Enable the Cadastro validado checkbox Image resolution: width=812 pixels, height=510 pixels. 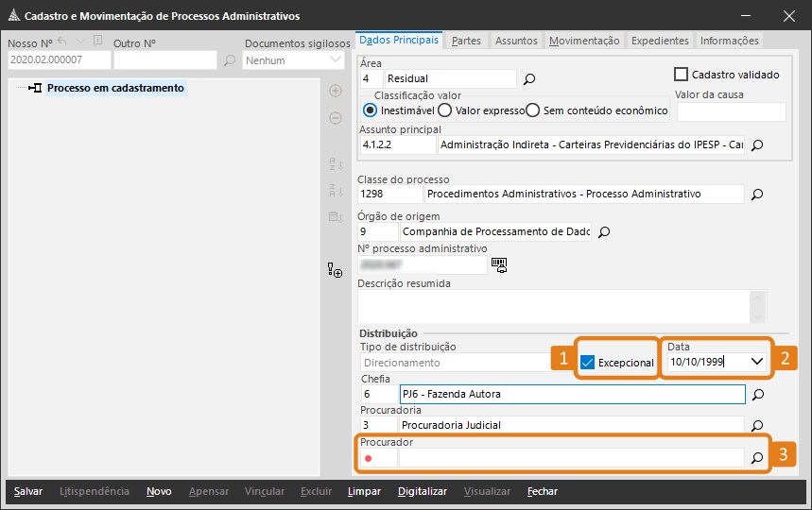[681, 75]
